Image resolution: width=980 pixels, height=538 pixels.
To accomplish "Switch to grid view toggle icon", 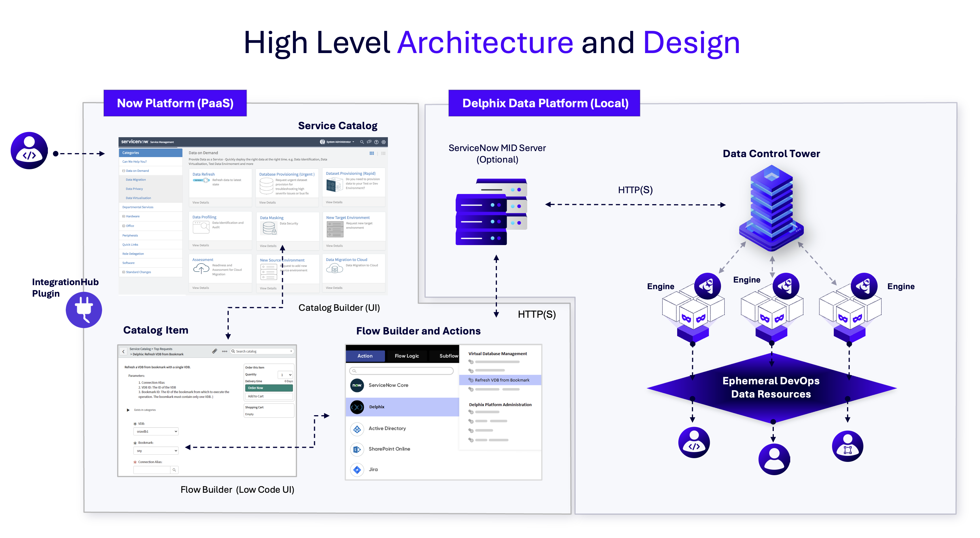I will point(372,153).
